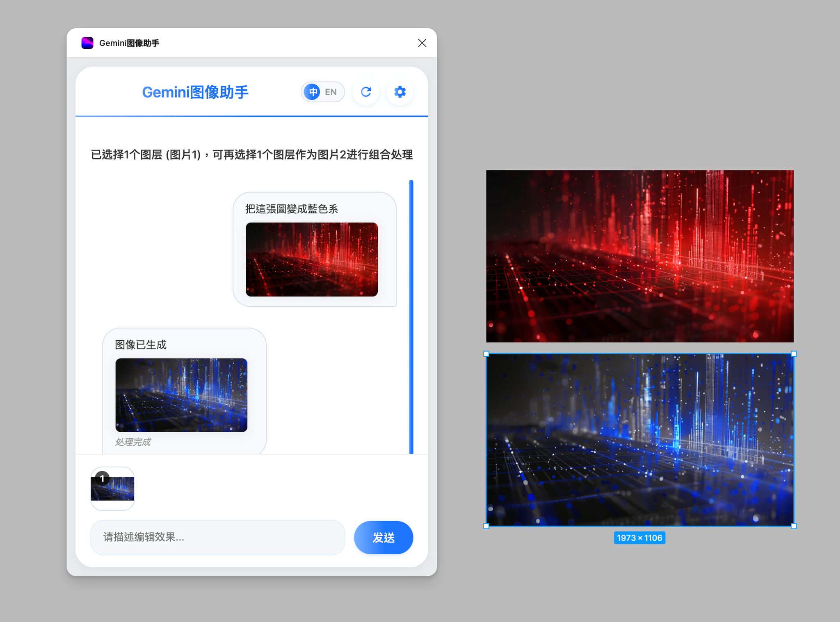The height and width of the screenshot is (622, 840).
Task: Click the 已选择1个图层 status message
Action: (x=251, y=155)
